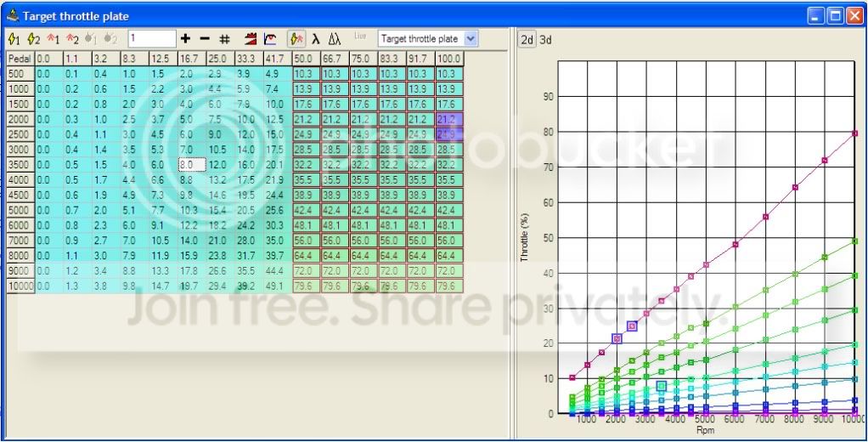
Task: Click the red stacked bars icon
Action: pos(251,39)
